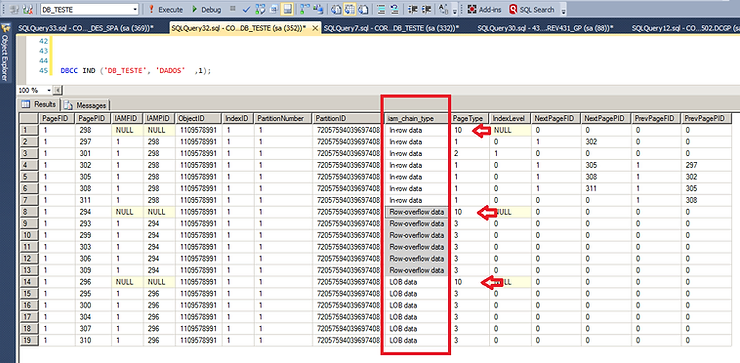Switch to the SQLQuery33.sql tab
The width and height of the screenshot is (740, 363).
pos(85,28)
